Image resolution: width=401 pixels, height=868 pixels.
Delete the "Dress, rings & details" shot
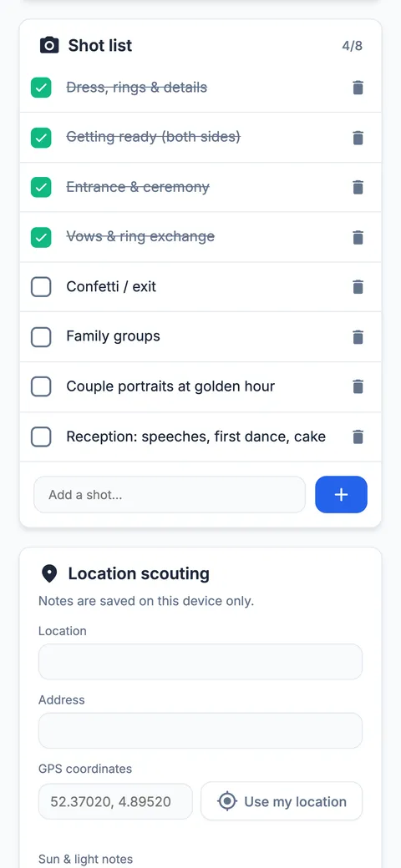tap(358, 88)
